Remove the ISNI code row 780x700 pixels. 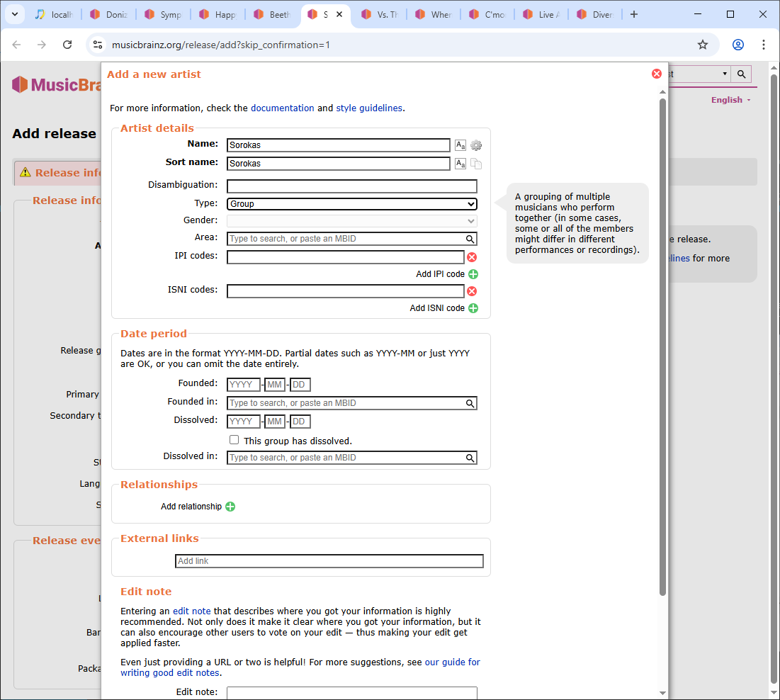[x=472, y=291]
